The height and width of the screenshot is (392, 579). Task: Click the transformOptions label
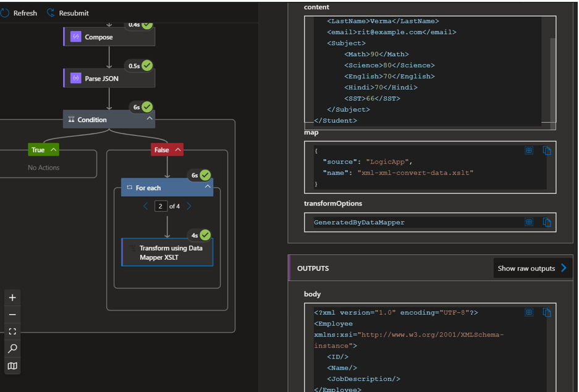332,203
